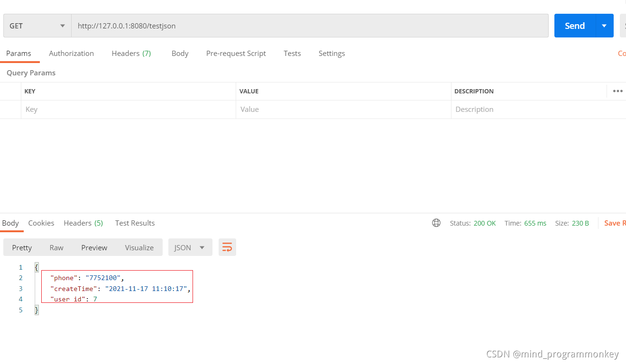The height and width of the screenshot is (364, 626).
Task: Save the response
Action: click(x=615, y=223)
